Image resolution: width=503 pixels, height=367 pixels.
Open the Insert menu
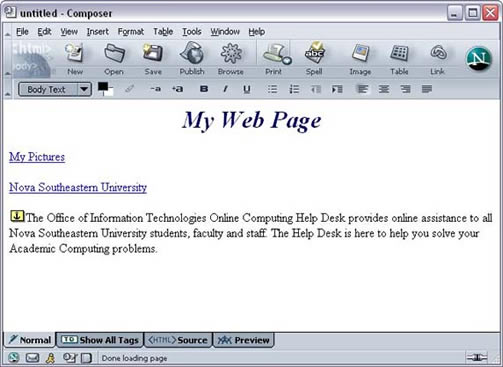point(98,32)
